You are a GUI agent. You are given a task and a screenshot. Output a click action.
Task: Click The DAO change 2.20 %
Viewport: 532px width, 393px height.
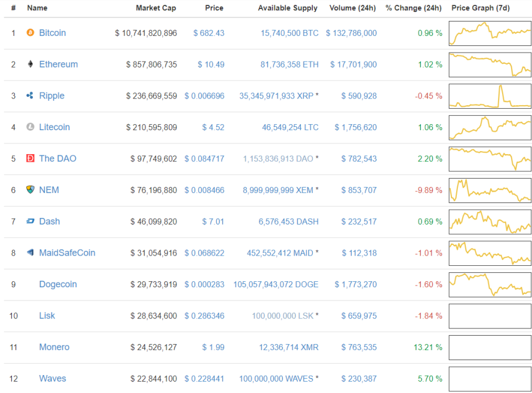[x=430, y=159]
